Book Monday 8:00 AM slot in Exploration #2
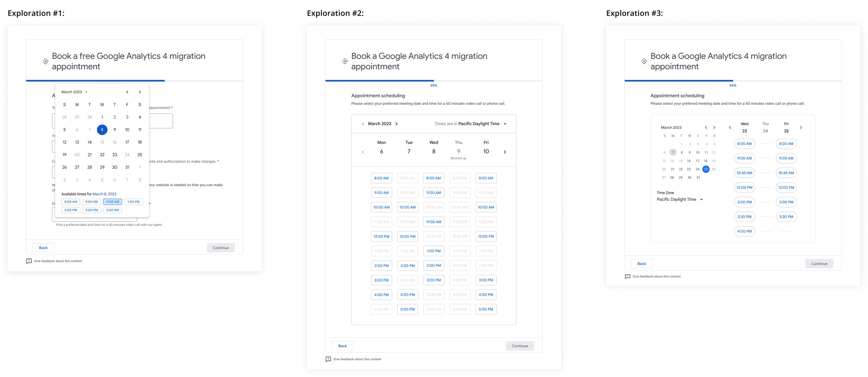The image size is (868, 377). click(382, 178)
